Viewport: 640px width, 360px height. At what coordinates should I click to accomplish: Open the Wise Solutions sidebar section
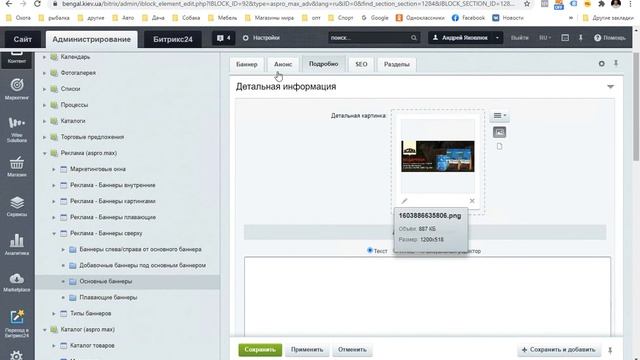tap(17, 129)
